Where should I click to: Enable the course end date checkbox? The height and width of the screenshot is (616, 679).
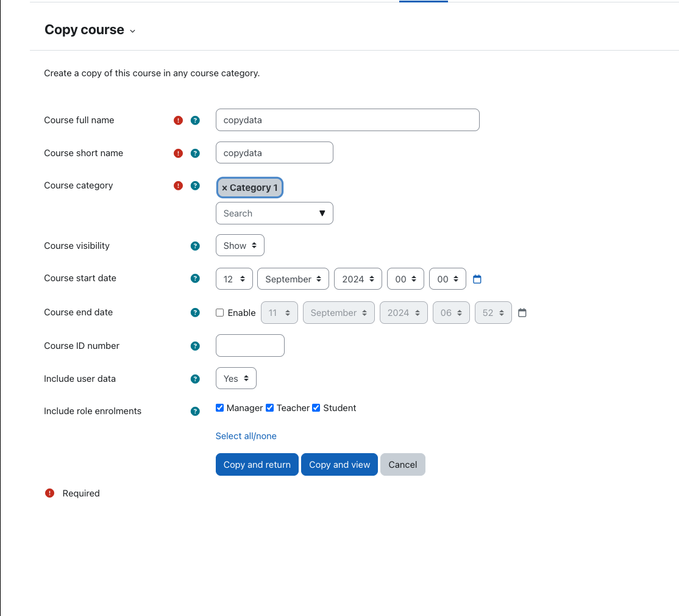tap(220, 313)
